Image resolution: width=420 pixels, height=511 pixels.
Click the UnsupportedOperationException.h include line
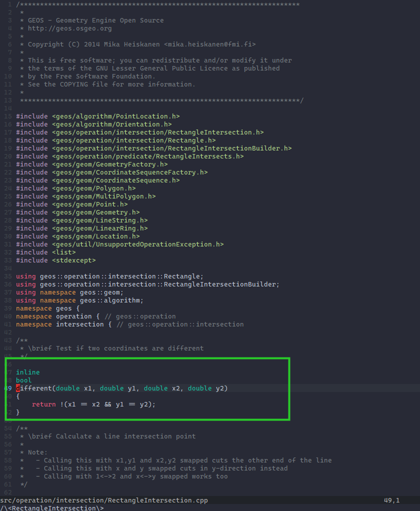pos(120,244)
